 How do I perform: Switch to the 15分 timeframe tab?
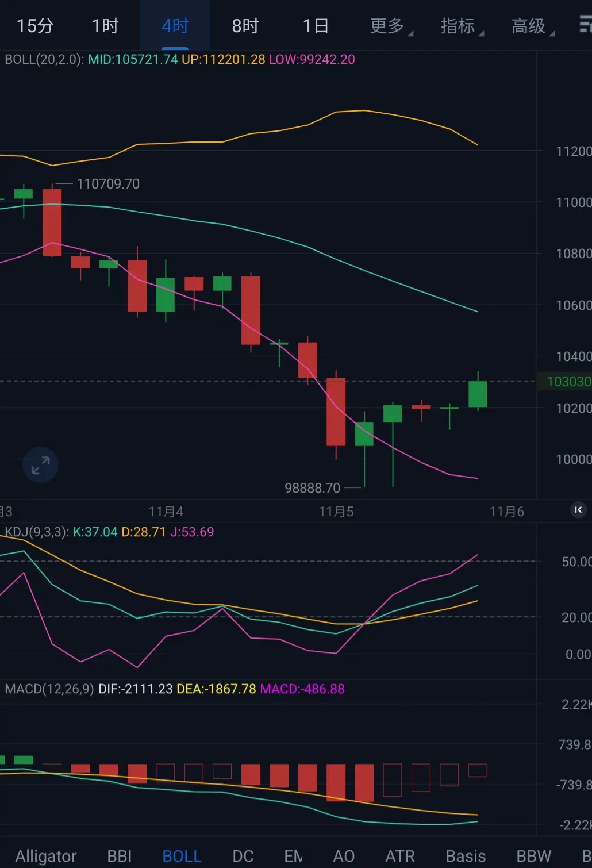tap(35, 26)
